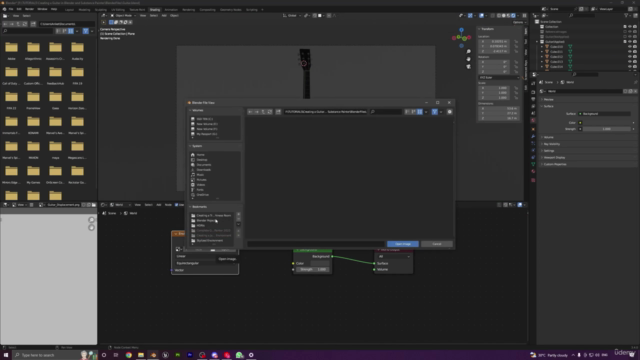Viewport: 640px width, 360px height.
Task: Click file path field in Blender File View
Action: [x=325, y=112]
